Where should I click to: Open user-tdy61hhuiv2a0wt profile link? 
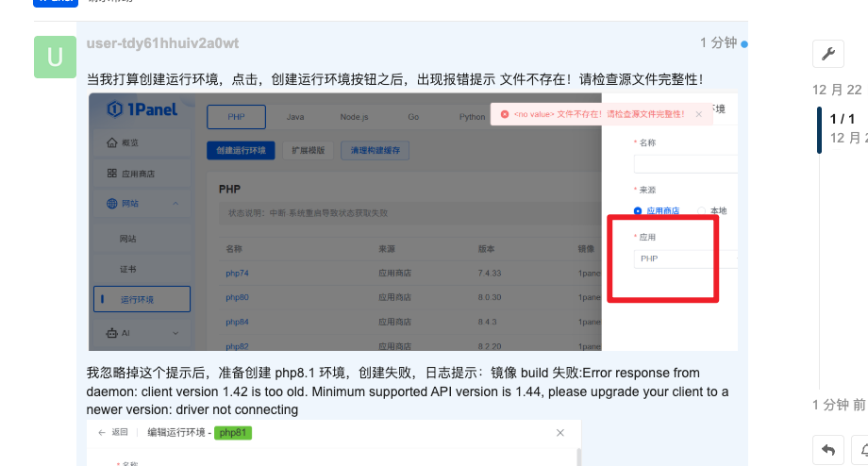pos(162,43)
